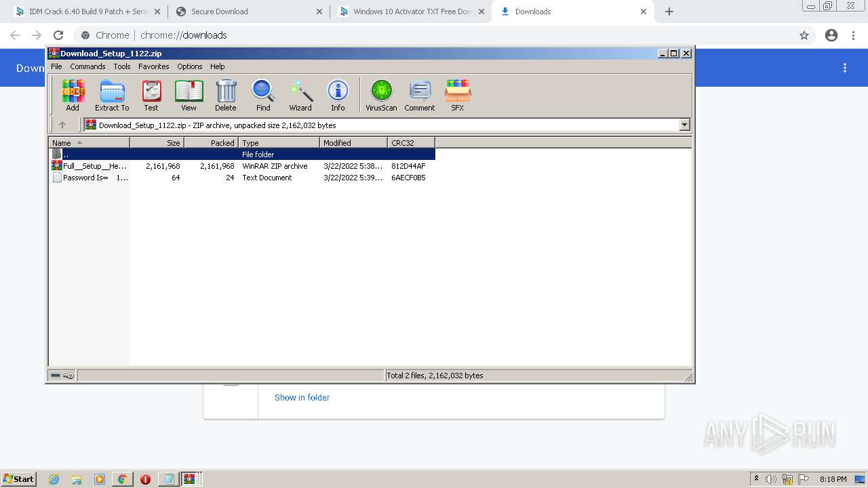
Task: Switch to Secure Download tab
Action: pyautogui.click(x=249, y=12)
